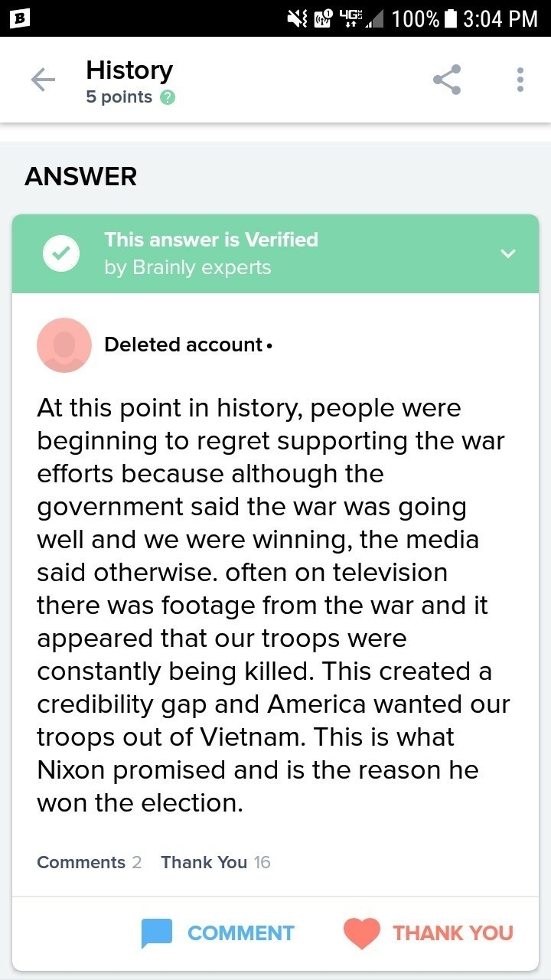The image size is (551, 980).
Task: Select the Deleted account username
Action: 184,345
